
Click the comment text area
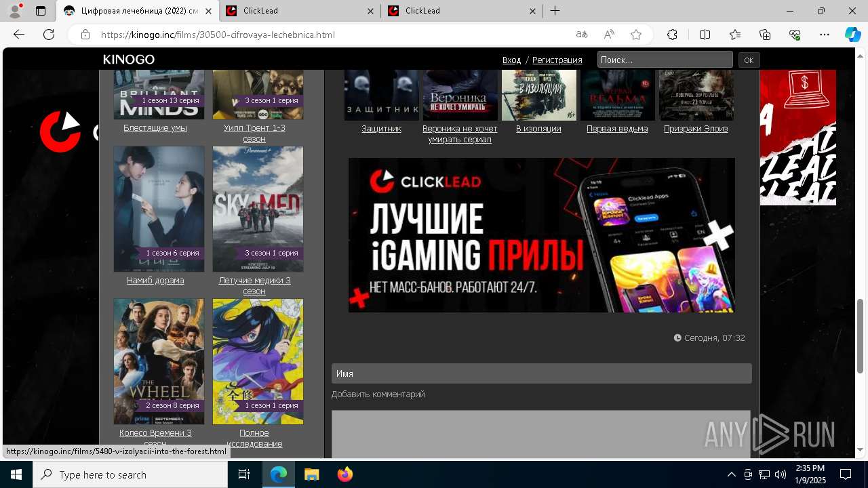click(x=541, y=434)
